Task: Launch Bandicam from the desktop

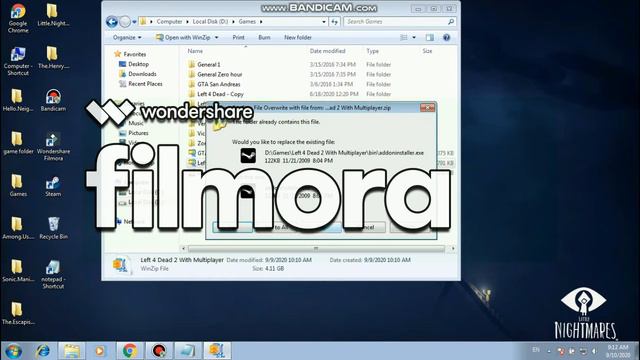Action: [53, 100]
